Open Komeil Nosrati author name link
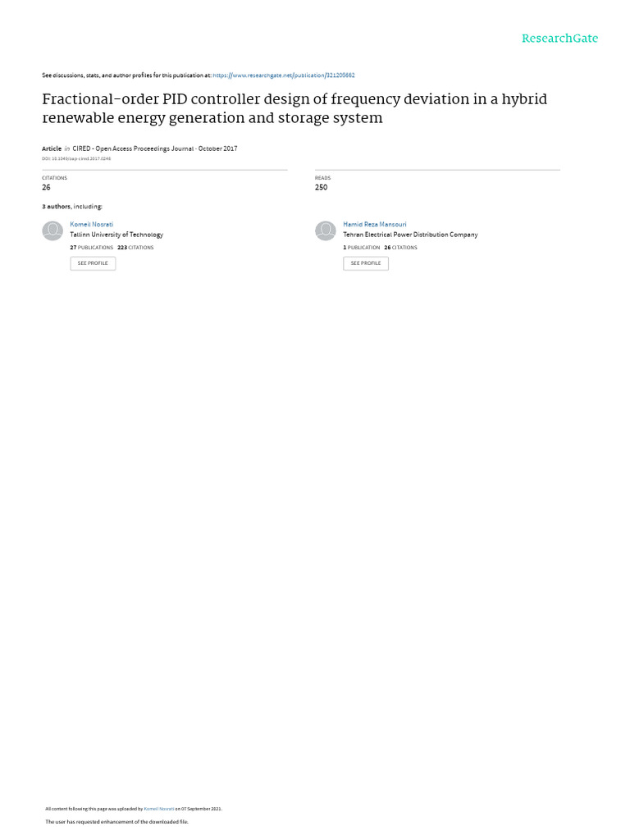The image size is (630, 840). click(x=92, y=224)
